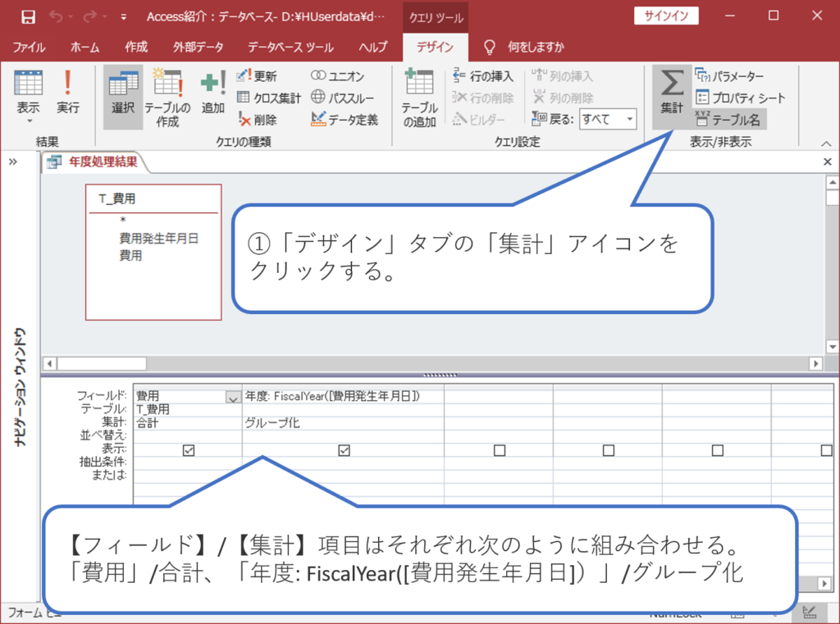Click the Undo arrow icon

tap(57, 16)
